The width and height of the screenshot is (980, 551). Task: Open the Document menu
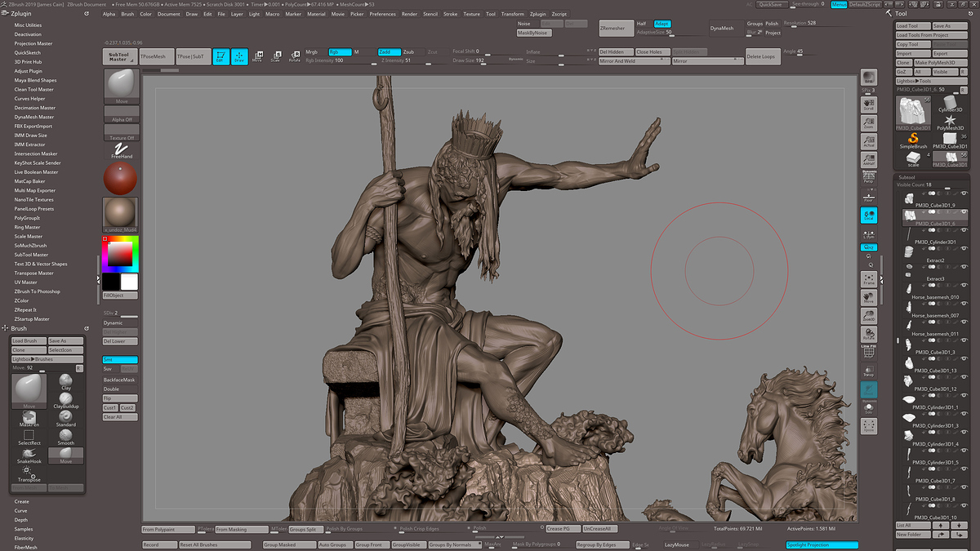[169, 14]
